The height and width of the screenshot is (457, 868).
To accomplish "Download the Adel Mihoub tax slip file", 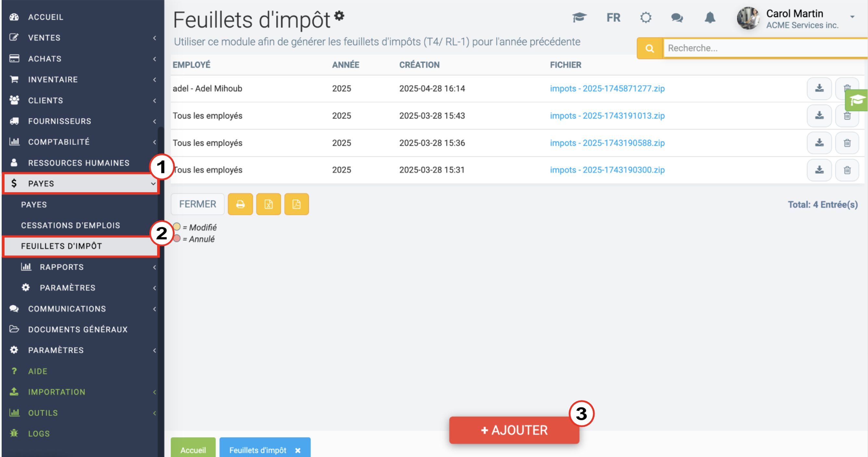I will [x=819, y=89].
